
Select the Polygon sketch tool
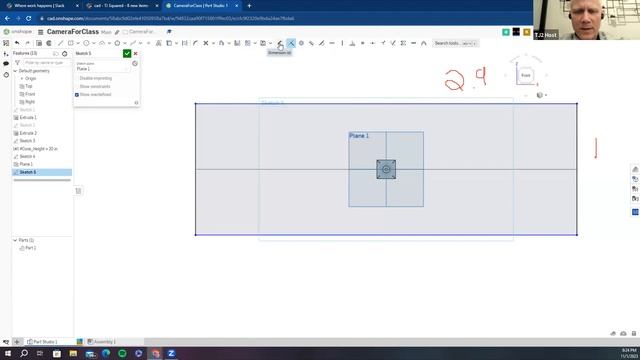(x=117, y=43)
